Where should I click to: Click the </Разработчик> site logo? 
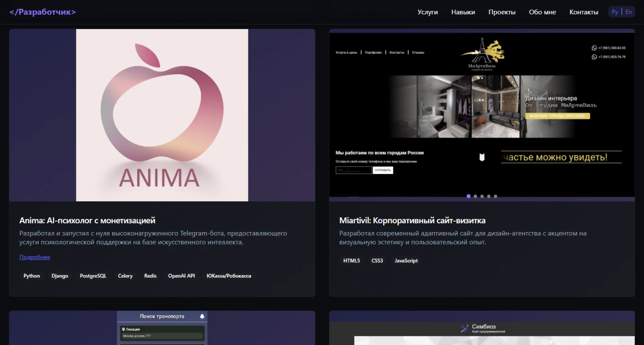tap(43, 12)
